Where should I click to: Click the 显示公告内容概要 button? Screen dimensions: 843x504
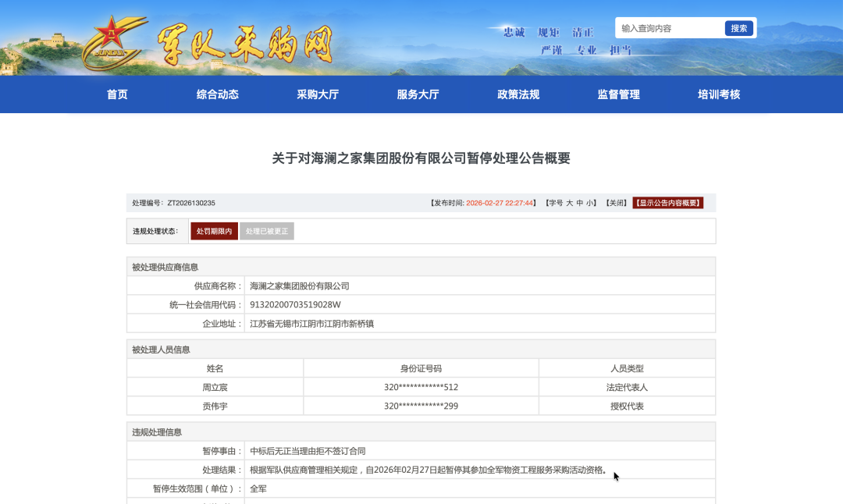667,203
